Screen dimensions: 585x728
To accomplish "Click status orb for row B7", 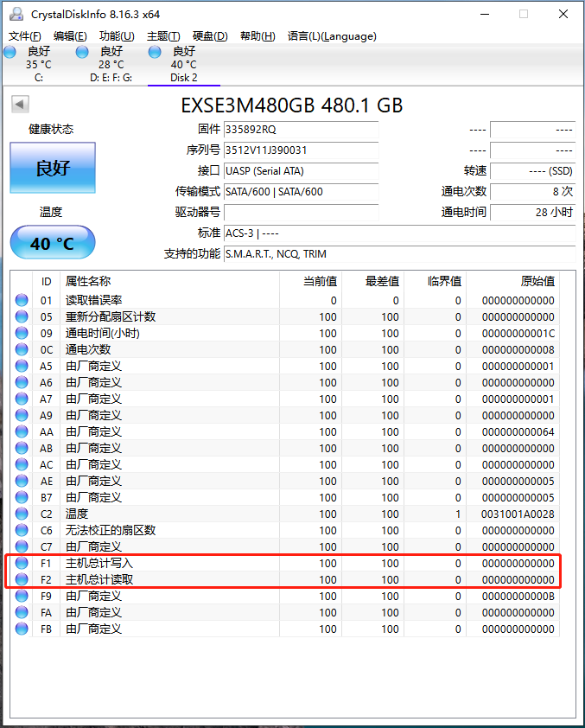I will (x=22, y=497).
